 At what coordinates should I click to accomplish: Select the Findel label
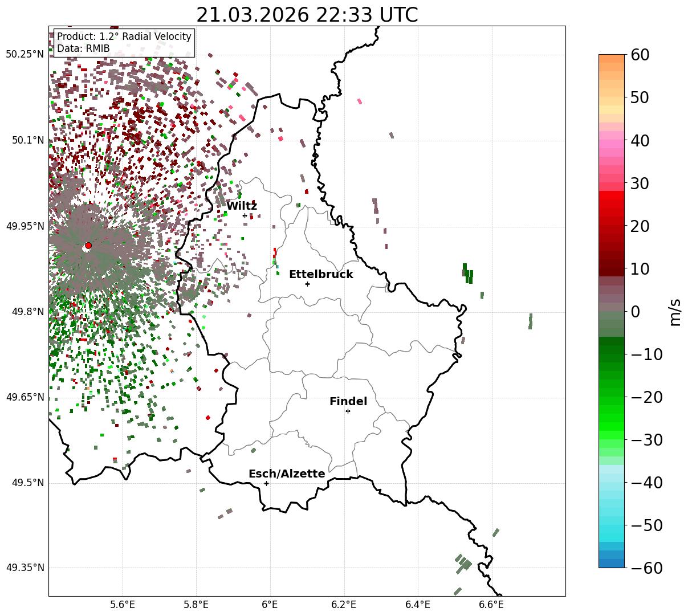(x=348, y=402)
